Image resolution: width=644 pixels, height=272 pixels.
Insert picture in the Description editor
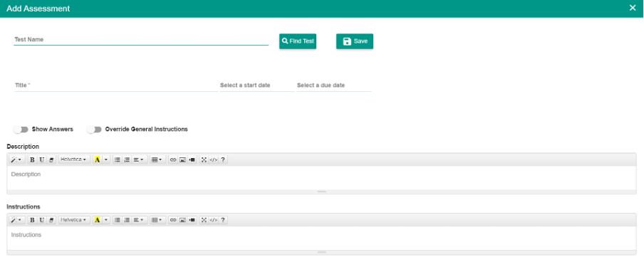182,159
